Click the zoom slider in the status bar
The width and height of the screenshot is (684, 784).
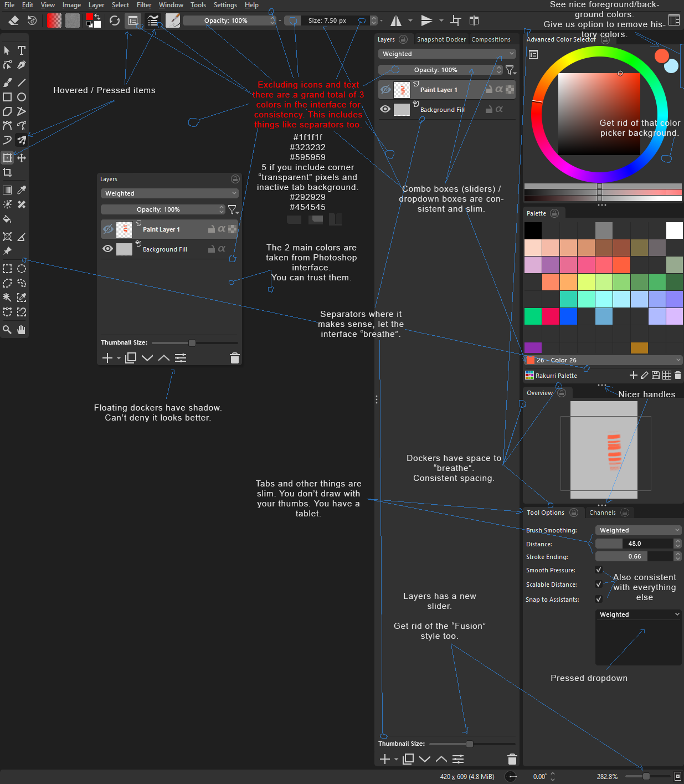click(647, 776)
